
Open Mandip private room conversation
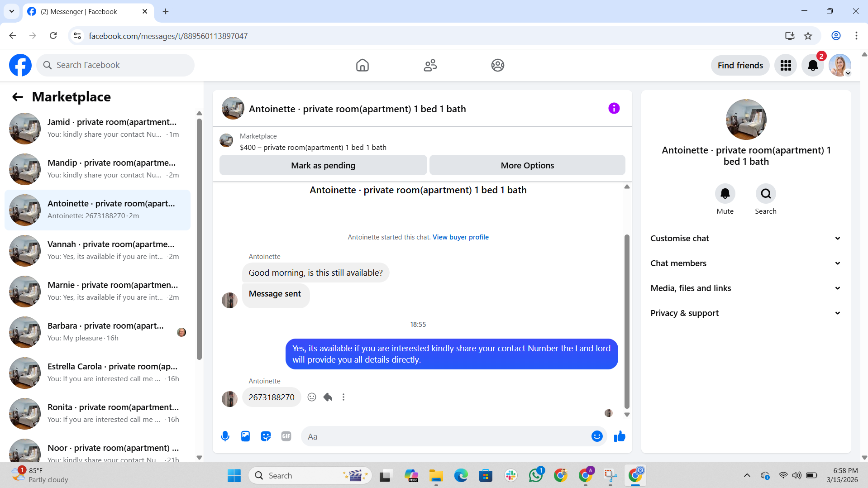coord(97,169)
